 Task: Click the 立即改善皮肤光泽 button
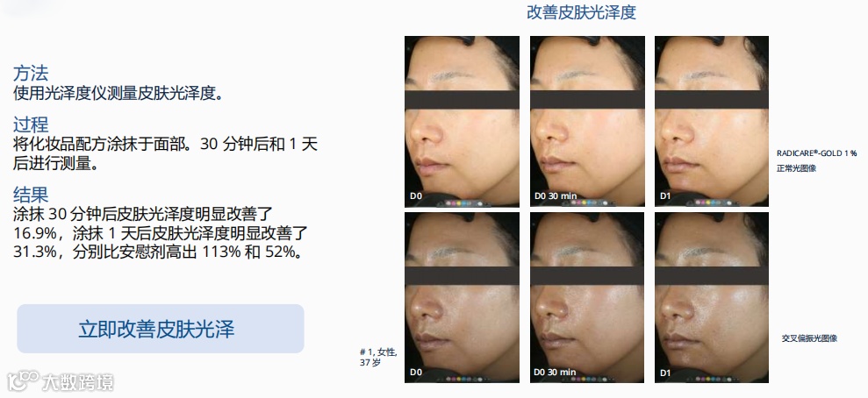pos(161,329)
